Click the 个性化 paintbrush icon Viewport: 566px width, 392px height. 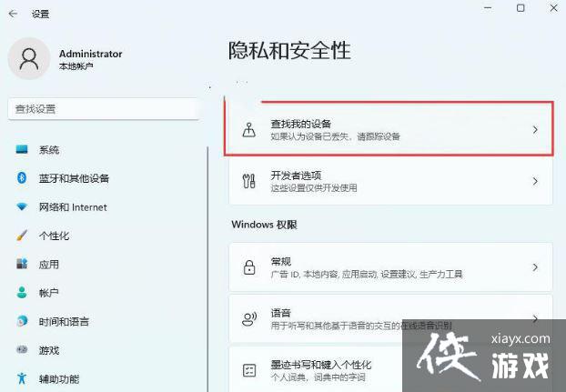(x=22, y=236)
